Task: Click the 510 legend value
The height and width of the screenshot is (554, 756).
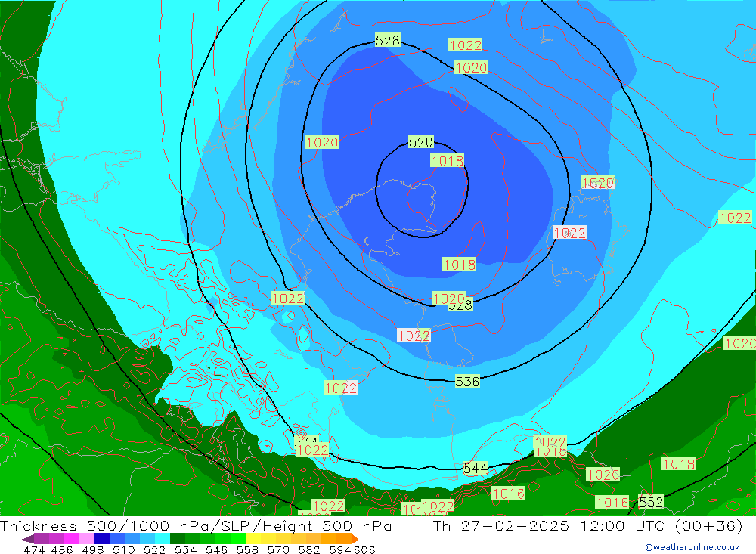Action: [123, 549]
